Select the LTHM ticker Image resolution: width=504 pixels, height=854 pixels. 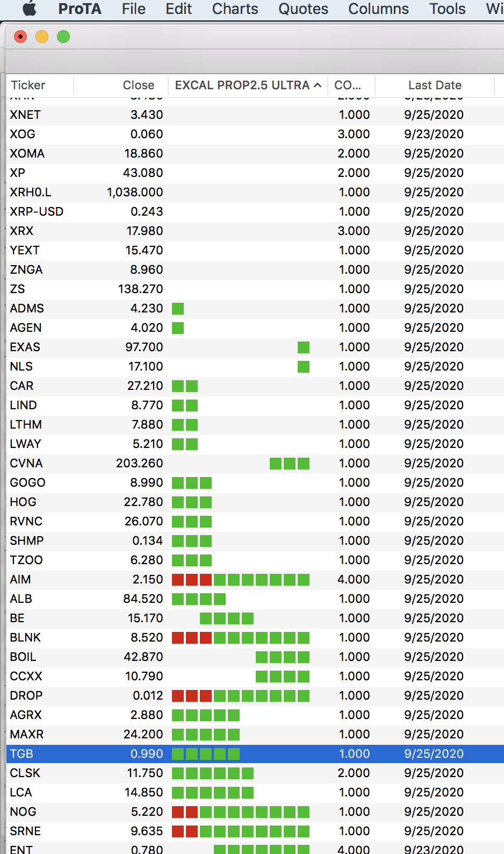click(26, 424)
